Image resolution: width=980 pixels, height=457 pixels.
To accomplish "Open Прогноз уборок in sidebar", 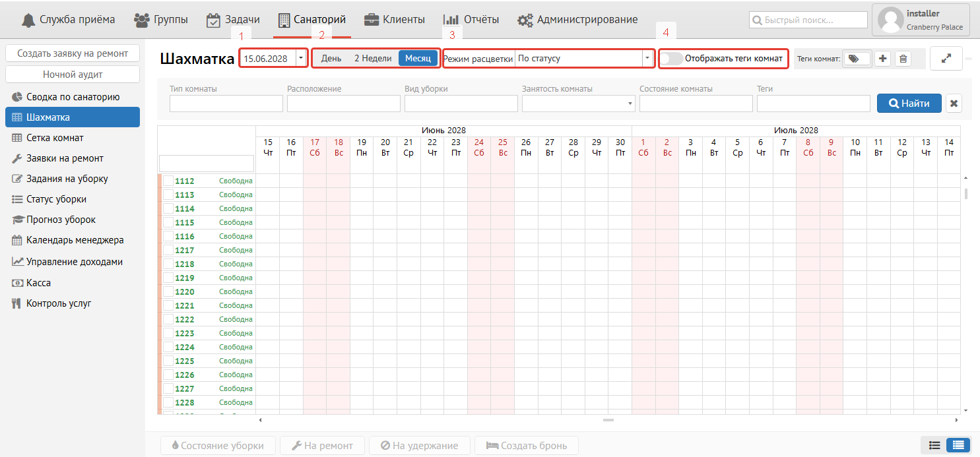I will click(73, 220).
